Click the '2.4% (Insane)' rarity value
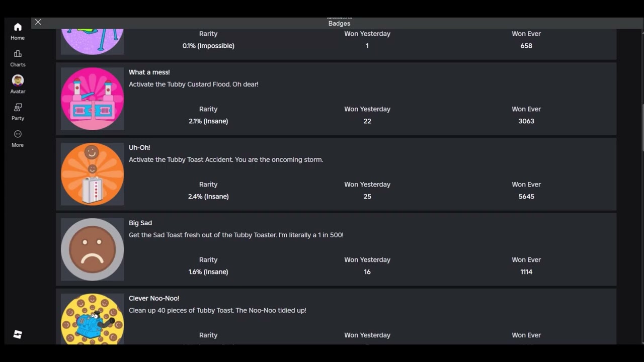The image size is (644, 362). point(208,197)
